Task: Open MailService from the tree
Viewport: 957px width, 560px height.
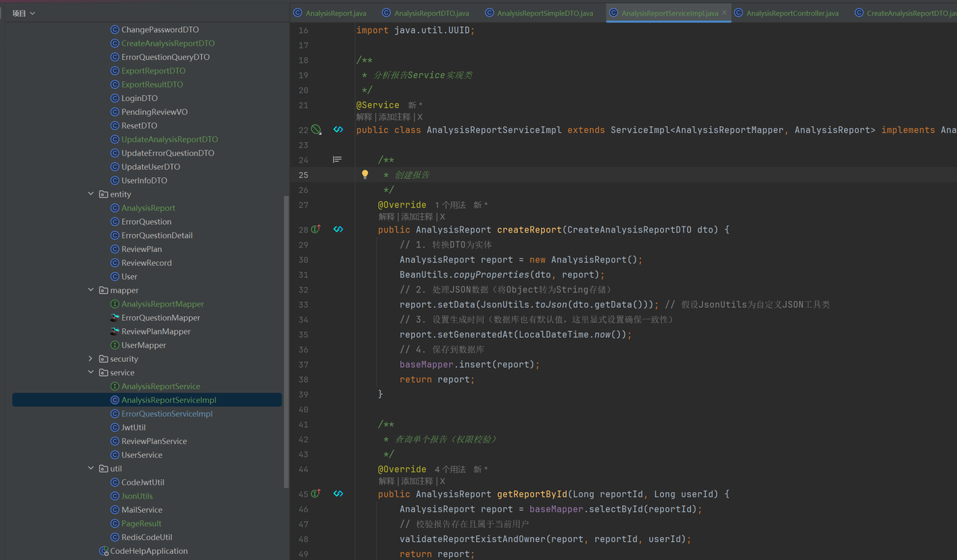Action: [x=141, y=510]
